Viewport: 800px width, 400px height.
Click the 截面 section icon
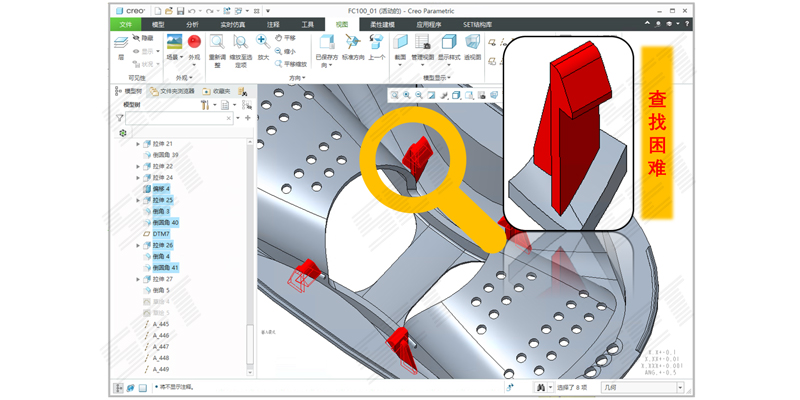pyautogui.click(x=400, y=44)
